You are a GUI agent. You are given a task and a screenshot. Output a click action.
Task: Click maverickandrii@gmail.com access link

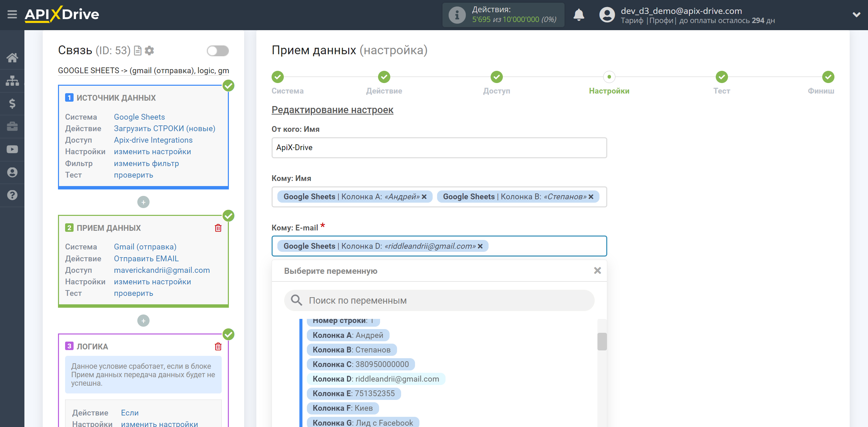(x=162, y=270)
